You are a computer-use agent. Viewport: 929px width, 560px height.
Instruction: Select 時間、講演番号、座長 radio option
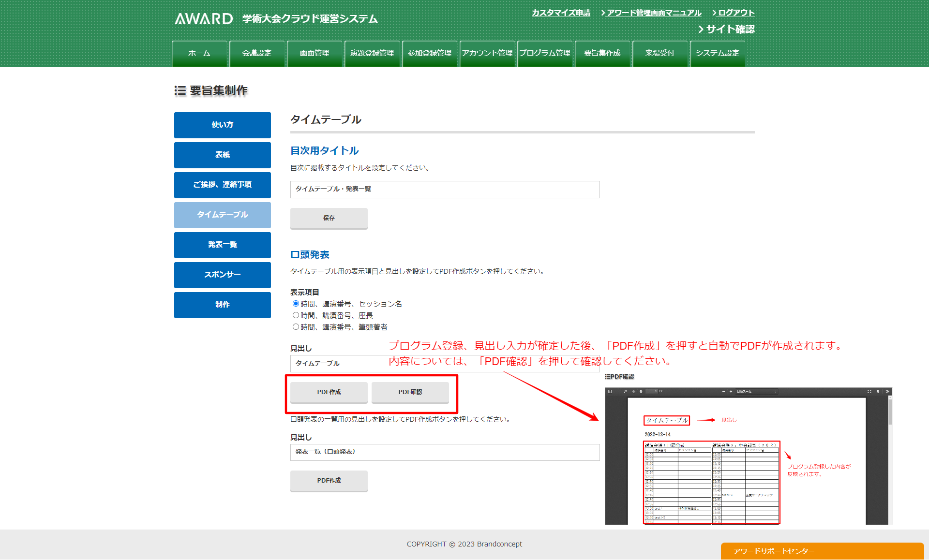(x=296, y=315)
